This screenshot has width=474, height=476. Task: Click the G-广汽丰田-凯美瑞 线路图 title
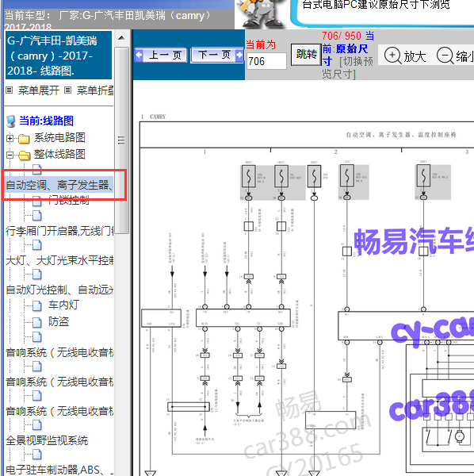pos(59,56)
